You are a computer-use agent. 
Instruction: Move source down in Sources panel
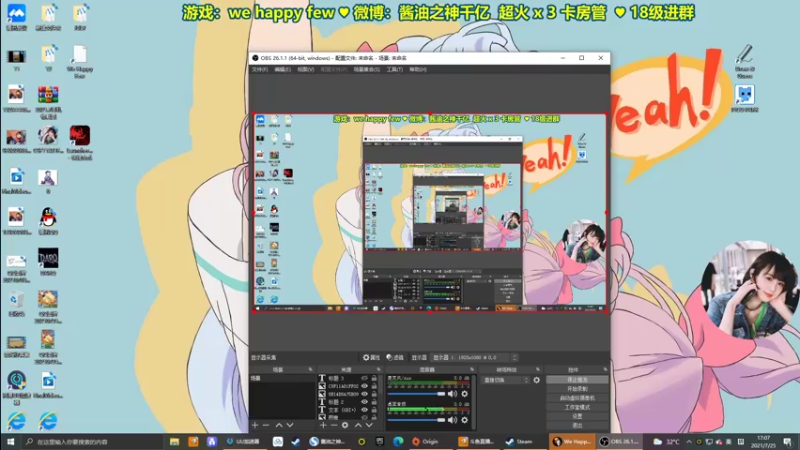pos(369,425)
